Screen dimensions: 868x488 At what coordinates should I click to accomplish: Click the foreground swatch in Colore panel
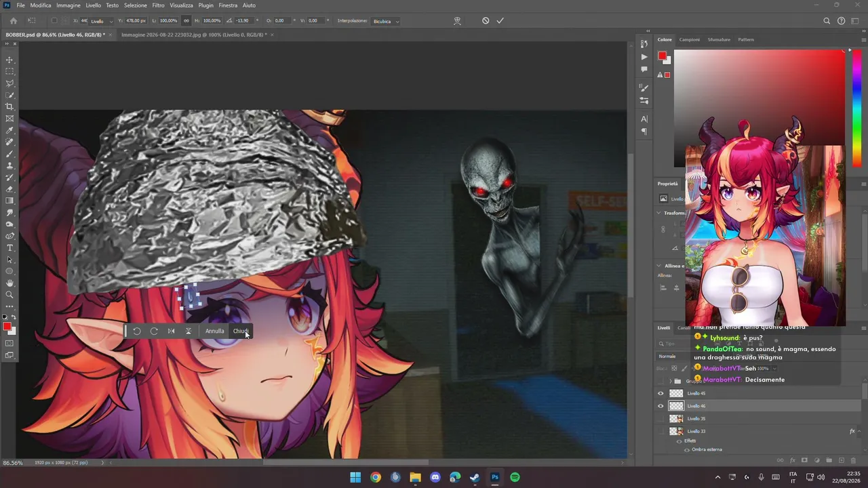pyautogui.click(x=663, y=56)
